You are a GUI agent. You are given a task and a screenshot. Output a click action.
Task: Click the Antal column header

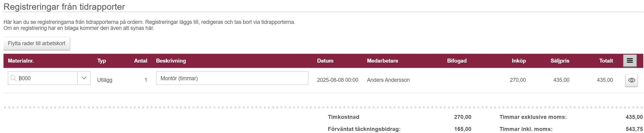pos(141,61)
